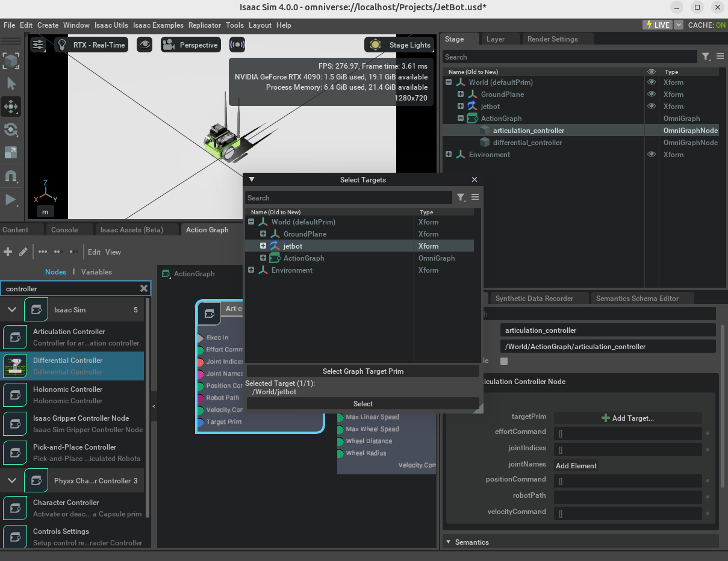Clear the controller node search text

click(144, 288)
